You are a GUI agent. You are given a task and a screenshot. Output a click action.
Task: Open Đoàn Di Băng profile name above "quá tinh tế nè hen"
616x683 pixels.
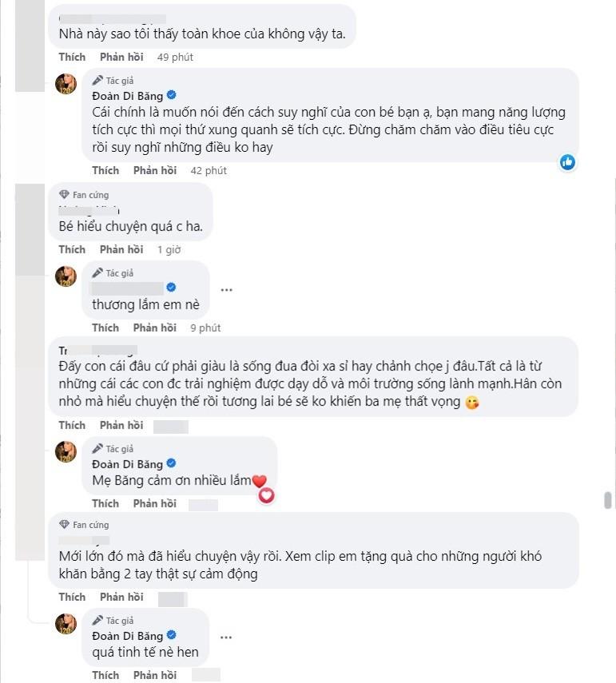(x=127, y=636)
